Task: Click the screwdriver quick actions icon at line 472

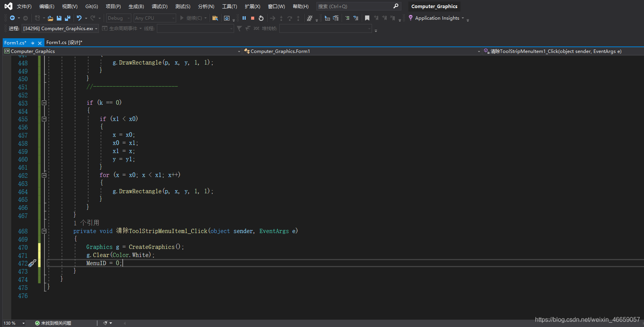Action: coord(32,263)
